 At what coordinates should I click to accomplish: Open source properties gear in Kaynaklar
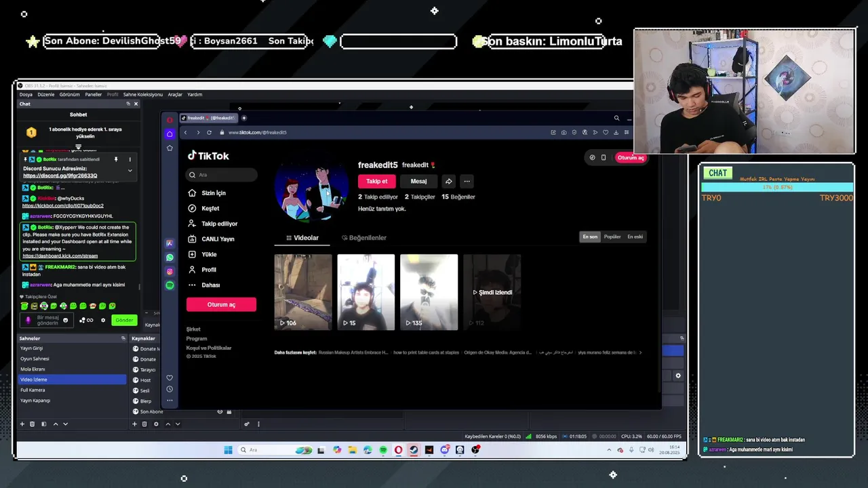(x=156, y=424)
